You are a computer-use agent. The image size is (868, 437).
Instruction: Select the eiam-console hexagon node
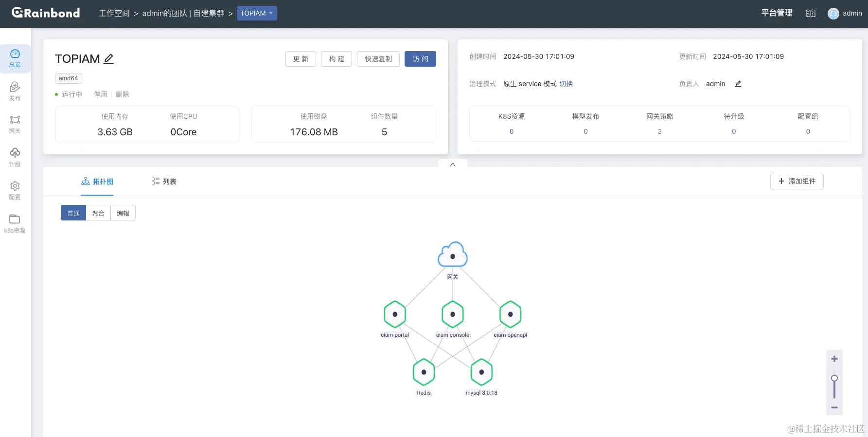(453, 314)
